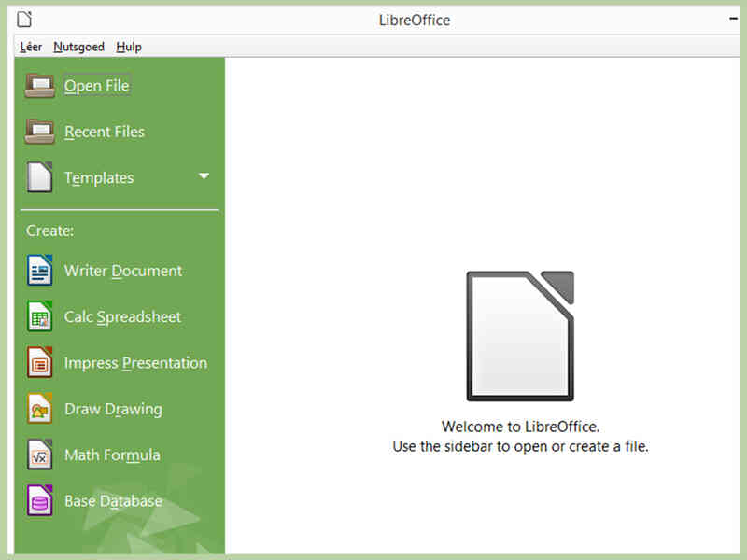Click the Recent Files folder icon
This screenshot has height=560, width=747.
pyautogui.click(x=39, y=132)
